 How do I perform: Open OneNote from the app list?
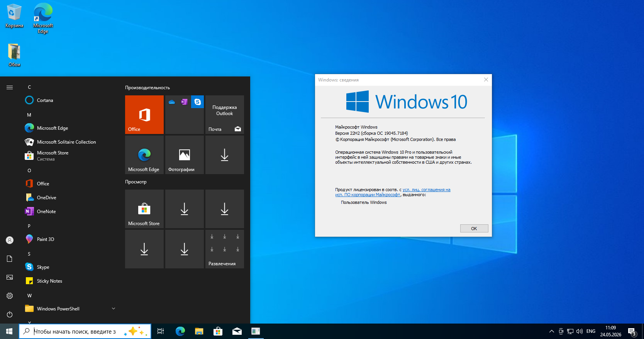[x=70, y=212]
